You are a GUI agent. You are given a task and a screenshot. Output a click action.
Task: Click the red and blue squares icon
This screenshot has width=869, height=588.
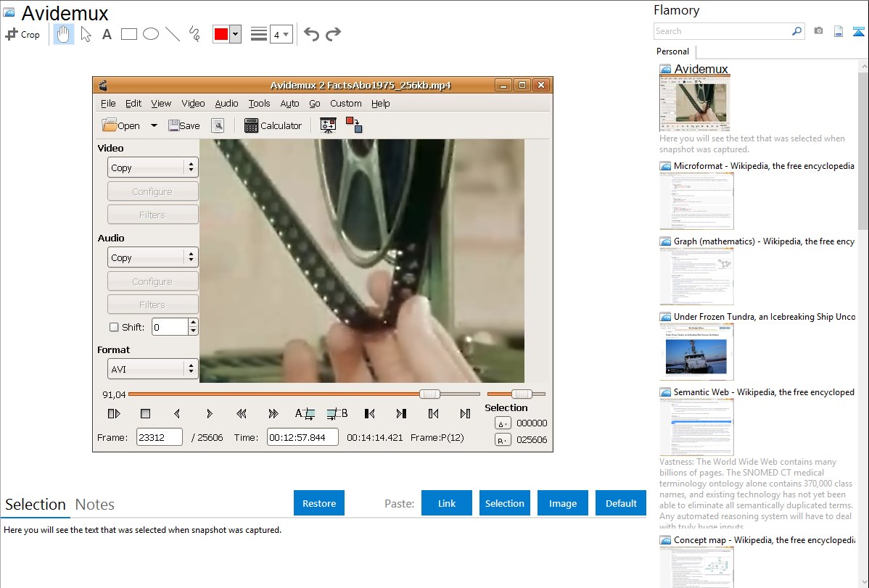coord(353,125)
